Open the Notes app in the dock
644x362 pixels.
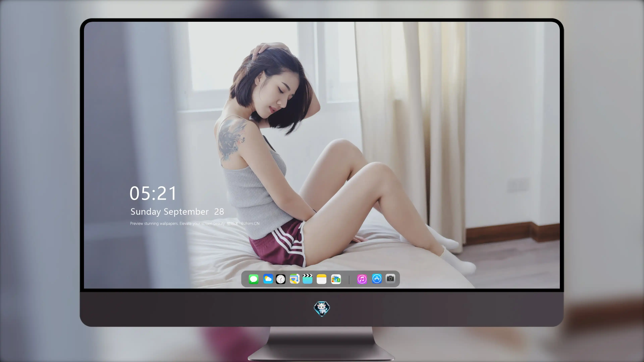point(321,279)
